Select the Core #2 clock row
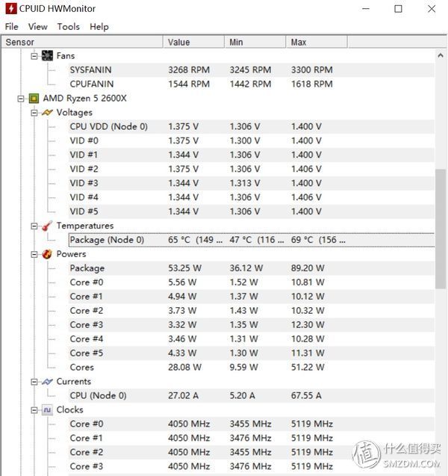This screenshot has width=448, height=476. (x=252, y=452)
